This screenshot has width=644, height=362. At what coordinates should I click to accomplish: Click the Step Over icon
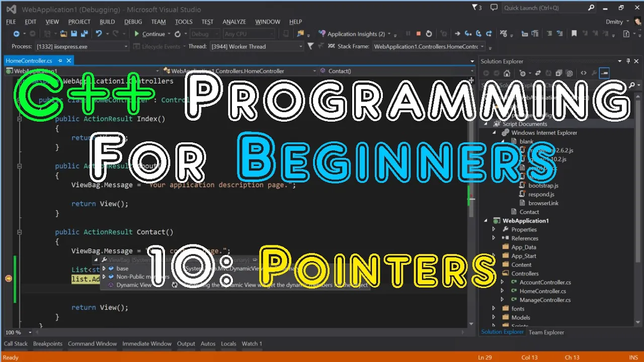click(478, 34)
